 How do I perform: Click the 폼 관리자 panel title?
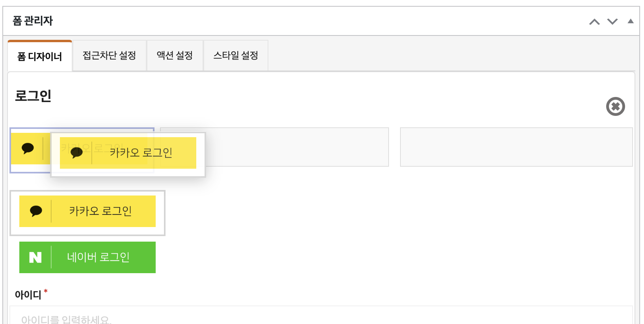point(33,21)
